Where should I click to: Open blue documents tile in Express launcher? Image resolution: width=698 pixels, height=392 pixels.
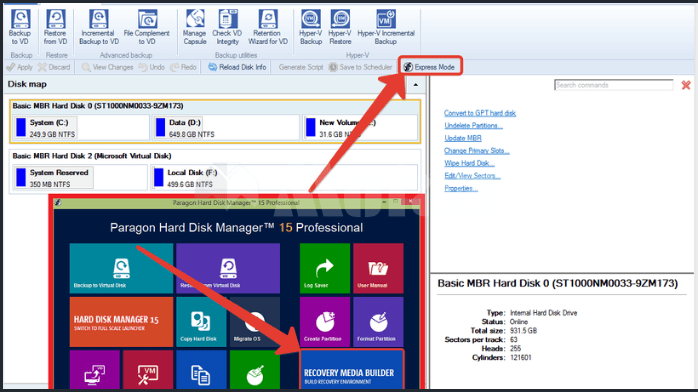pyautogui.click(x=201, y=370)
